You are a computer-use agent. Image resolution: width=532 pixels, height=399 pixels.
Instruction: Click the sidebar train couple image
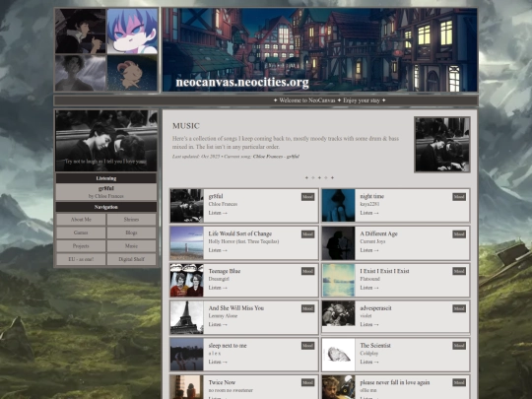[106, 141]
